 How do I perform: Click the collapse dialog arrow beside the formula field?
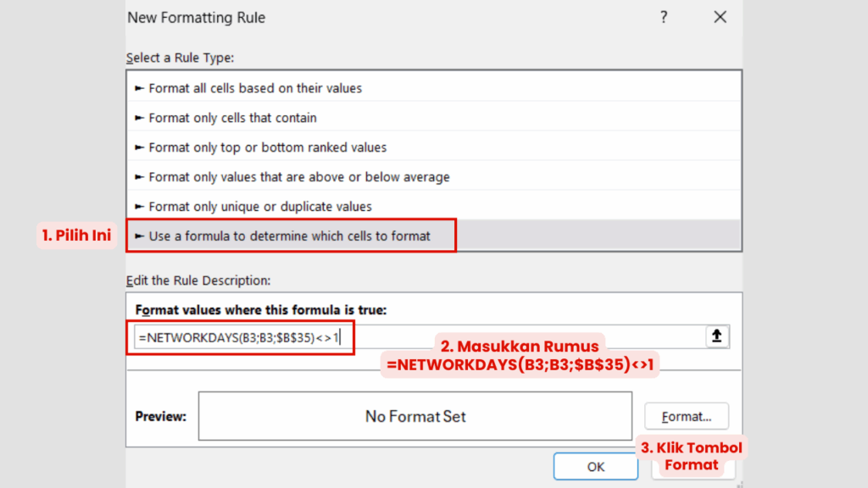pos(717,335)
